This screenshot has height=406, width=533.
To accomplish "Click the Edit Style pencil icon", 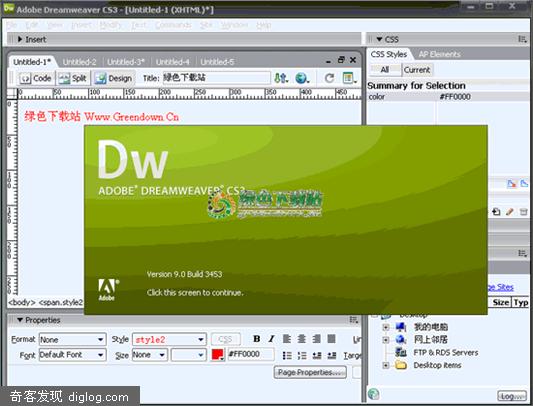I will tap(510, 212).
